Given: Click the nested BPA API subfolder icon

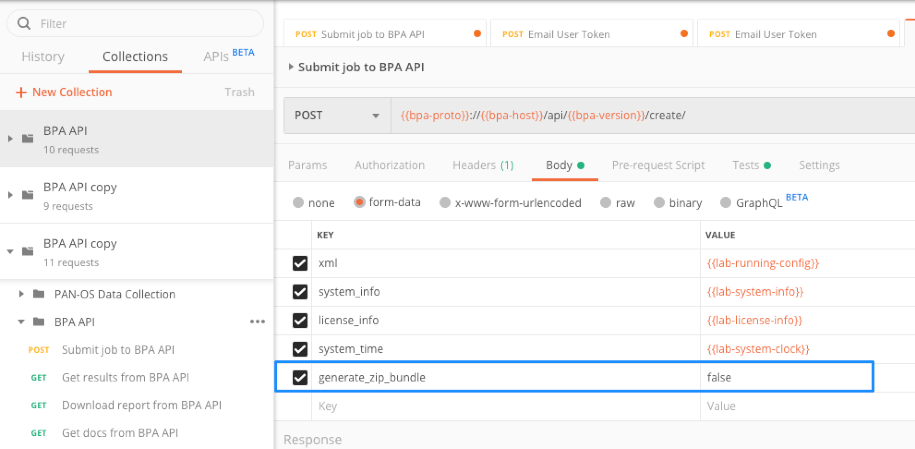Looking at the screenshot, I should point(38,322).
